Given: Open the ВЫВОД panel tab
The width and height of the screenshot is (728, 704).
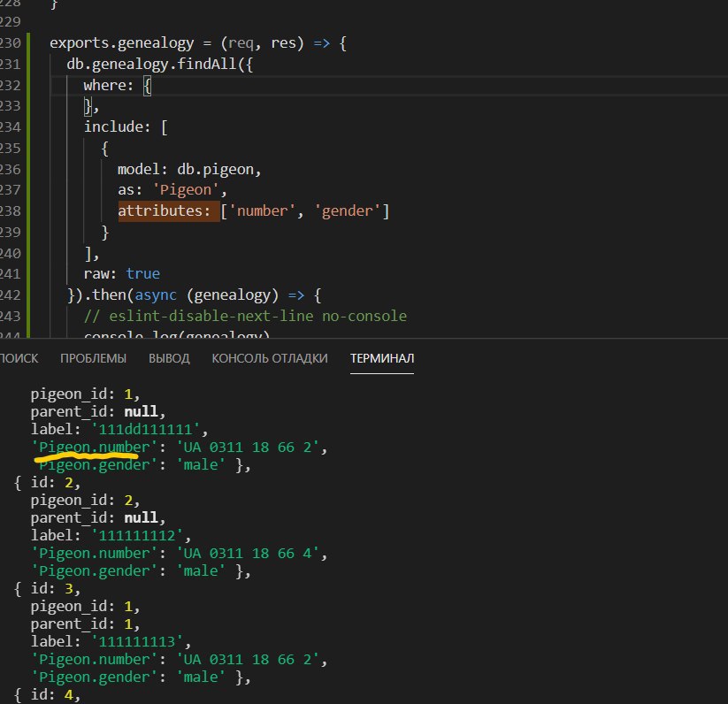Looking at the screenshot, I should (169, 358).
